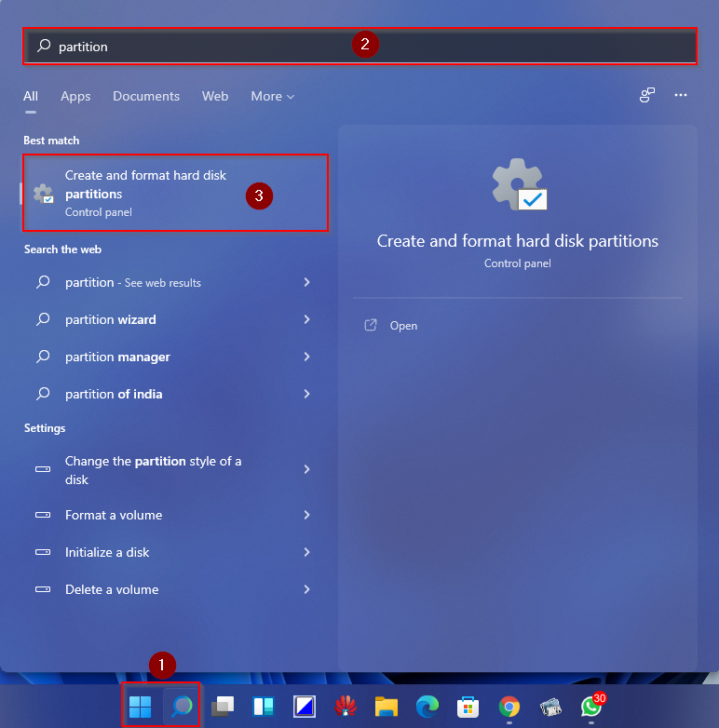This screenshot has width=719, height=728.
Task: Launch the blue diagonal square taskbar app
Action: click(x=305, y=707)
